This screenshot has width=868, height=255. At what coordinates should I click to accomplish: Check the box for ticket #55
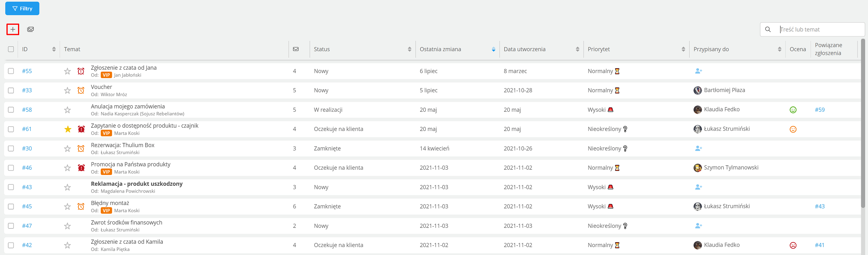click(x=11, y=71)
